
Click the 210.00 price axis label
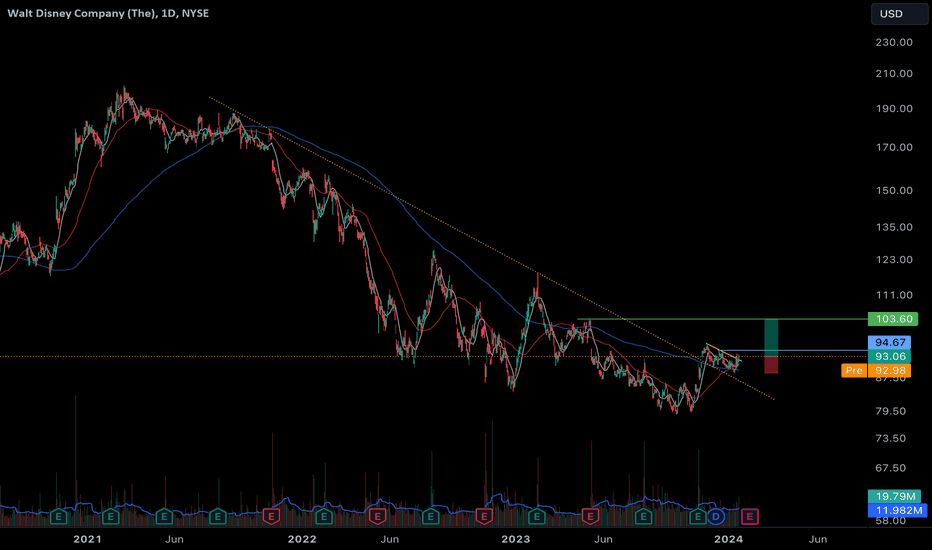coord(894,74)
